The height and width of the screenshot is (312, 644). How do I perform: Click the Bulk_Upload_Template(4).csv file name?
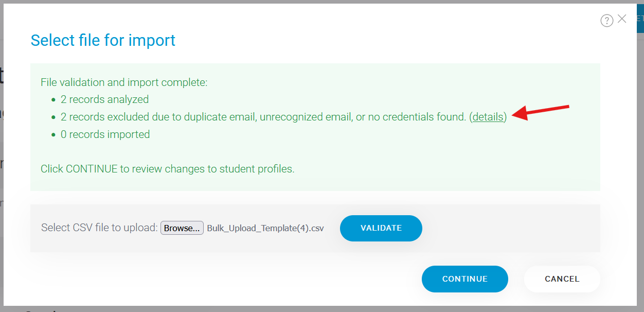tap(265, 229)
